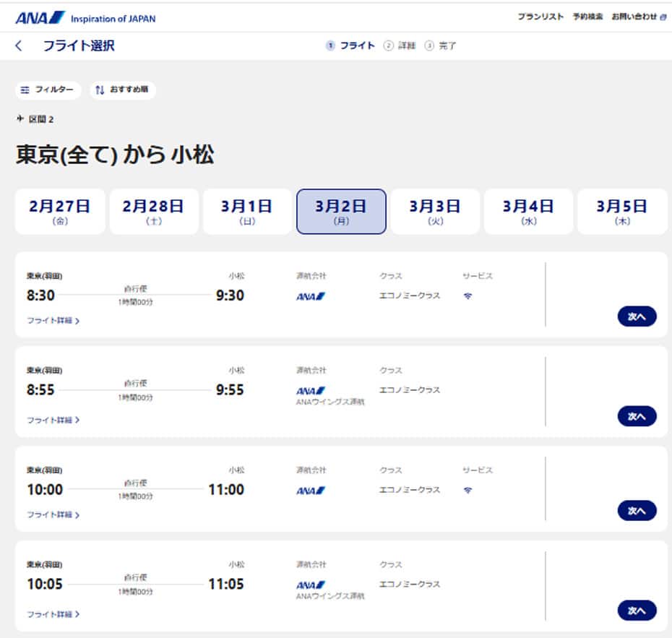
Task: Pick the 3月5日 date tab
Action: (621, 212)
